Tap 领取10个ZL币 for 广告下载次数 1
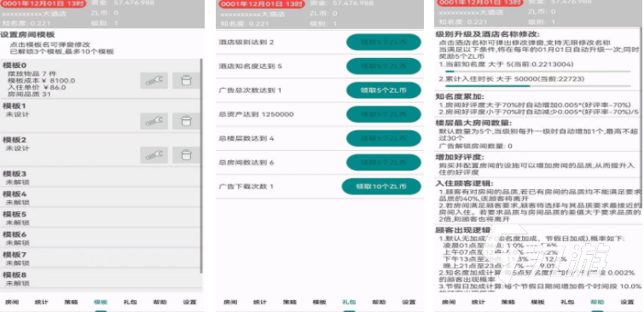644x312 pixels. [x=381, y=187]
